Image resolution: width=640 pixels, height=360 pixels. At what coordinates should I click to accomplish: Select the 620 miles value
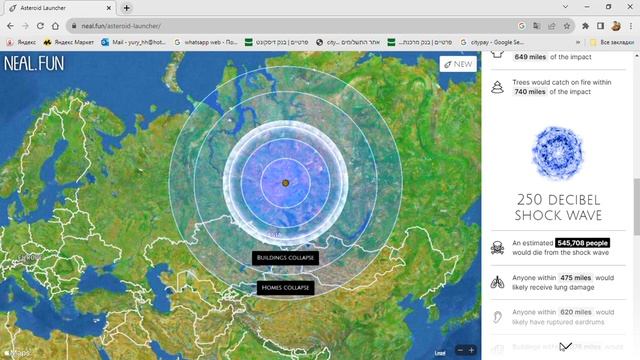(x=576, y=312)
